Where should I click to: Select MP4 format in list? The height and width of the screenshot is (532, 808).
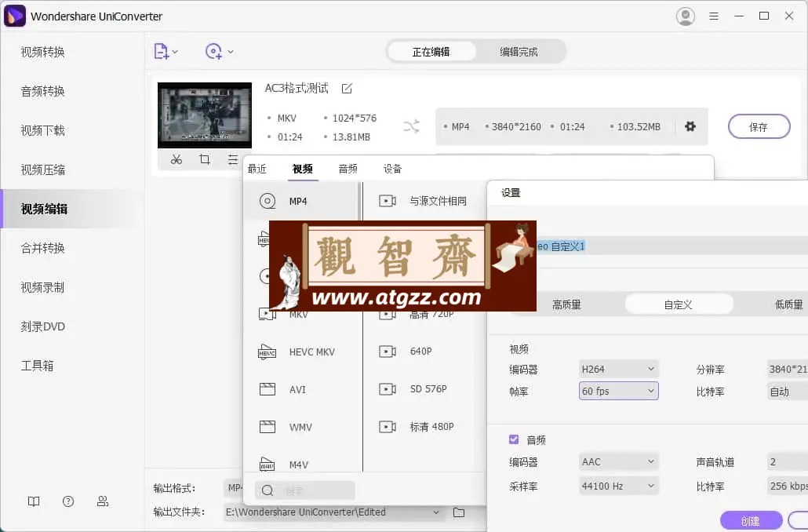coord(301,201)
